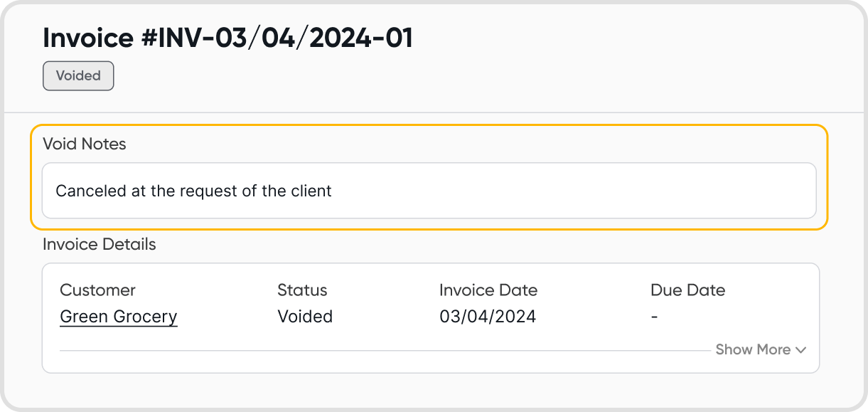Select the Due Date column label
The width and height of the screenshot is (868, 412).
tap(687, 290)
